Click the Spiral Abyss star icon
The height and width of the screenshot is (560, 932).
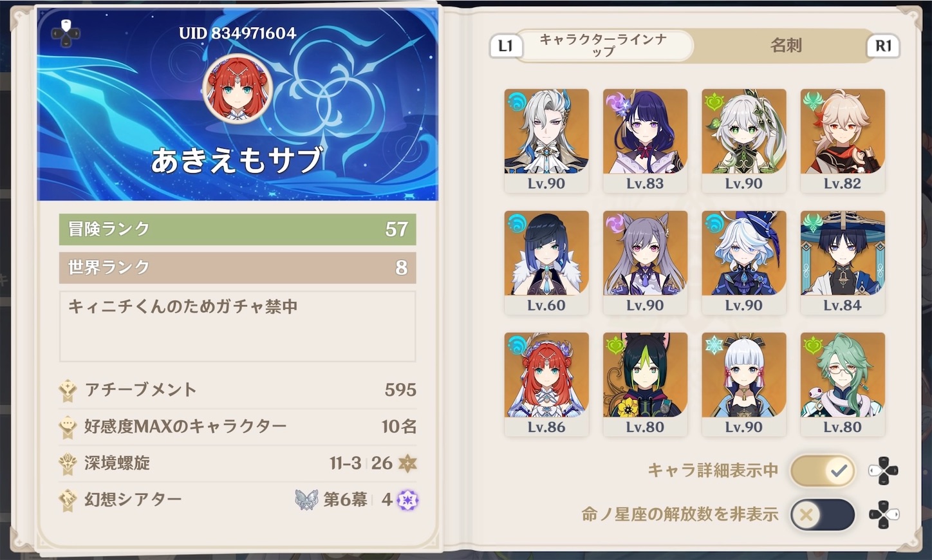tap(407, 463)
